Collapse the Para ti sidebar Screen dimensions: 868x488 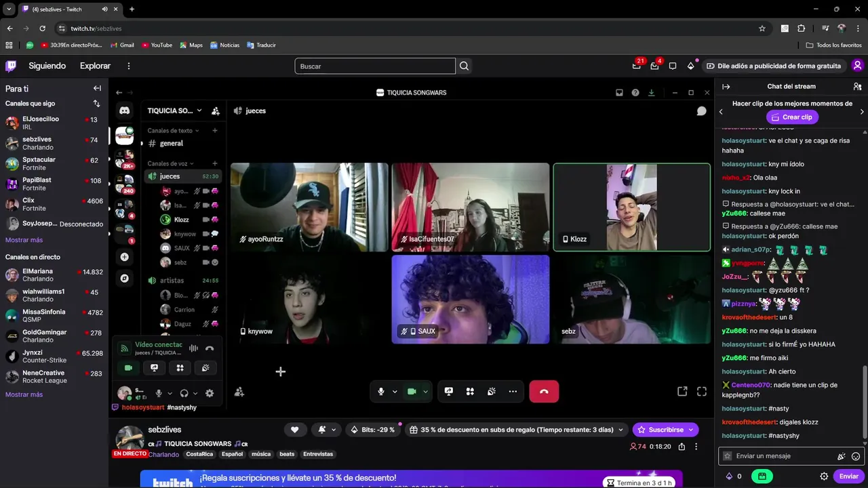[97, 88]
